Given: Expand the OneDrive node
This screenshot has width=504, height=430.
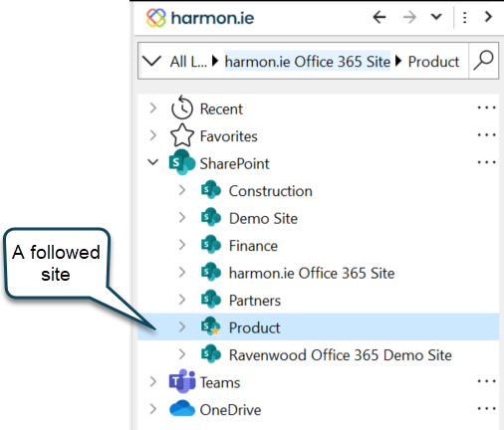Looking at the screenshot, I should pos(153,409).
